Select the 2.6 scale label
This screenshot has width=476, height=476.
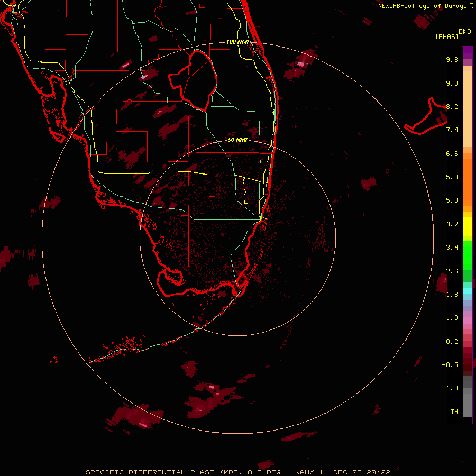click(452, 271)
